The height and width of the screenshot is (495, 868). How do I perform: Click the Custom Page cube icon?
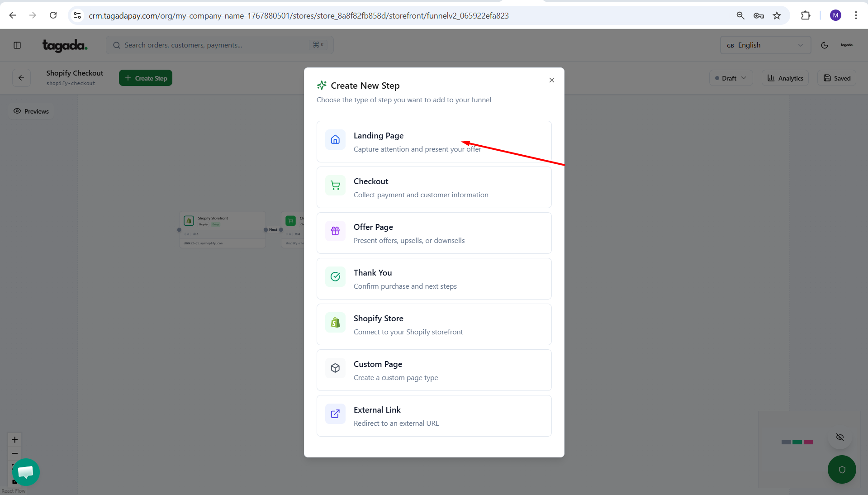point(335,368)
